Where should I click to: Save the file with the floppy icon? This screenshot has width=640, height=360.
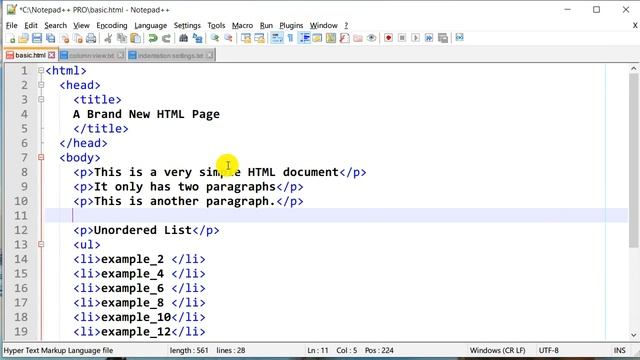click(x=37, y=38)
